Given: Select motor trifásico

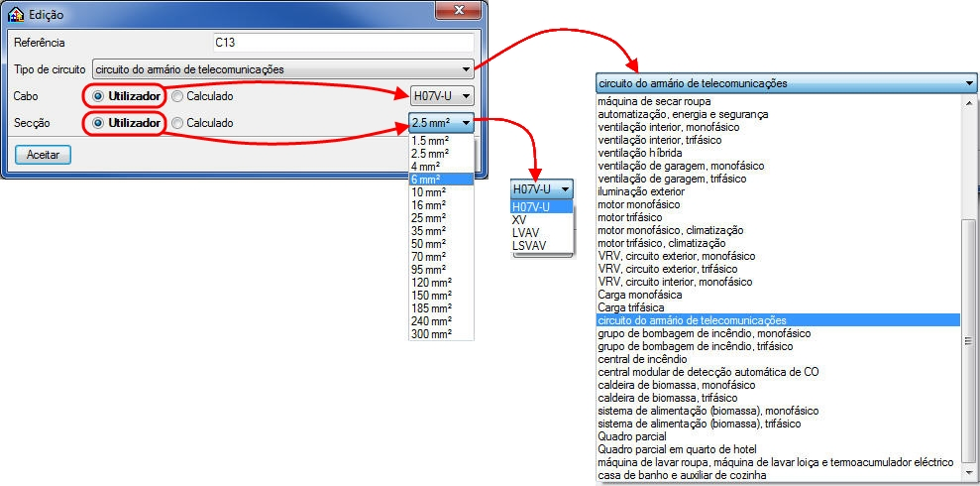Looking at the screenshot, I should (x=778, y=217).
